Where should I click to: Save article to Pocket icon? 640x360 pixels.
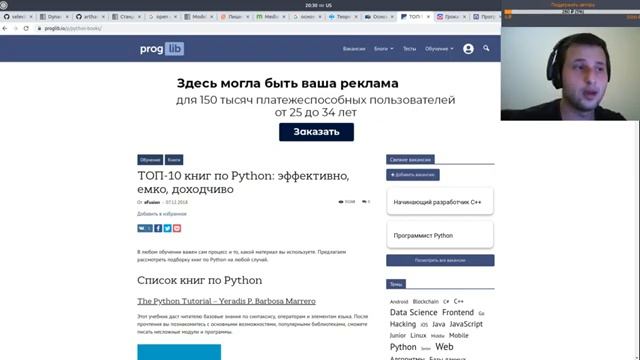click(x=177, y=228)
